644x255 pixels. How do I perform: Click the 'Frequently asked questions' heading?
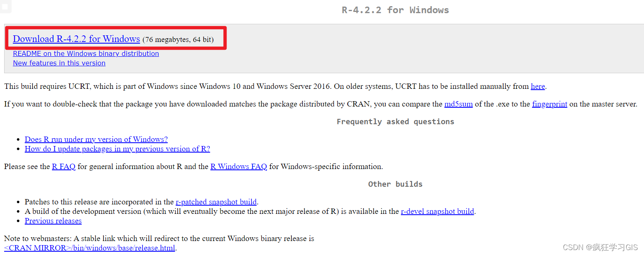[395, 122]
